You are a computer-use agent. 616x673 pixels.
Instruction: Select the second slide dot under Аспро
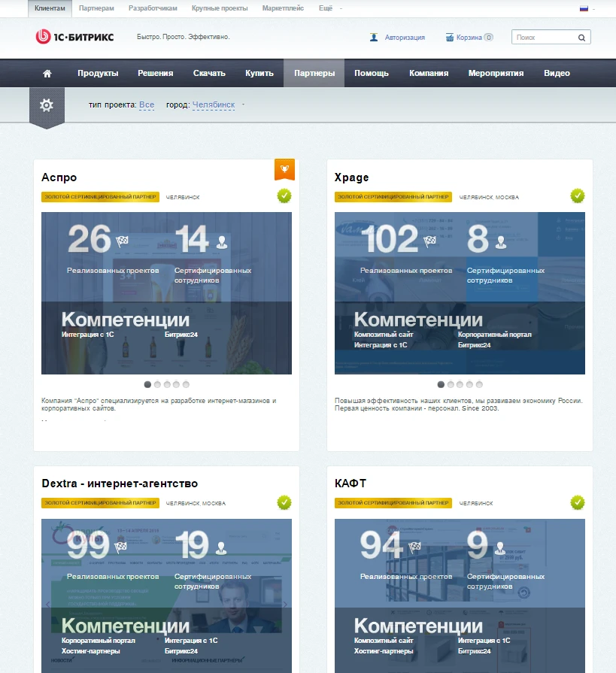(157, 384)
